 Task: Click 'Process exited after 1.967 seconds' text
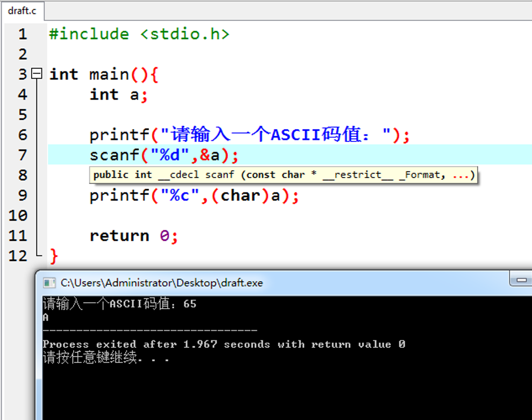[156, 344]
